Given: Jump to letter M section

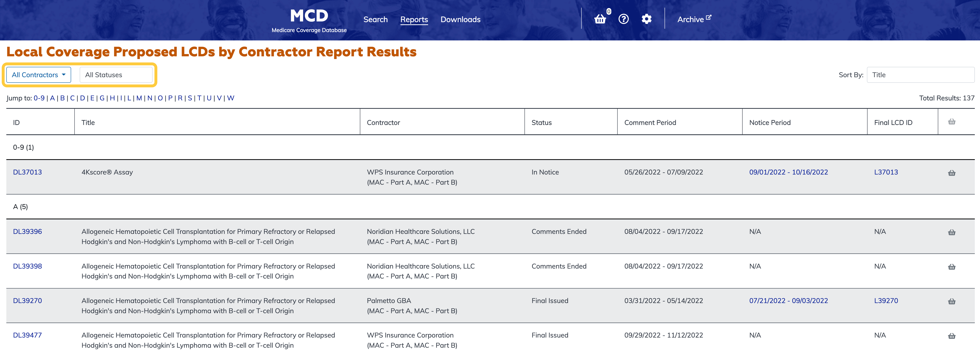Looking at the screenshot, I should click(139, 98).
